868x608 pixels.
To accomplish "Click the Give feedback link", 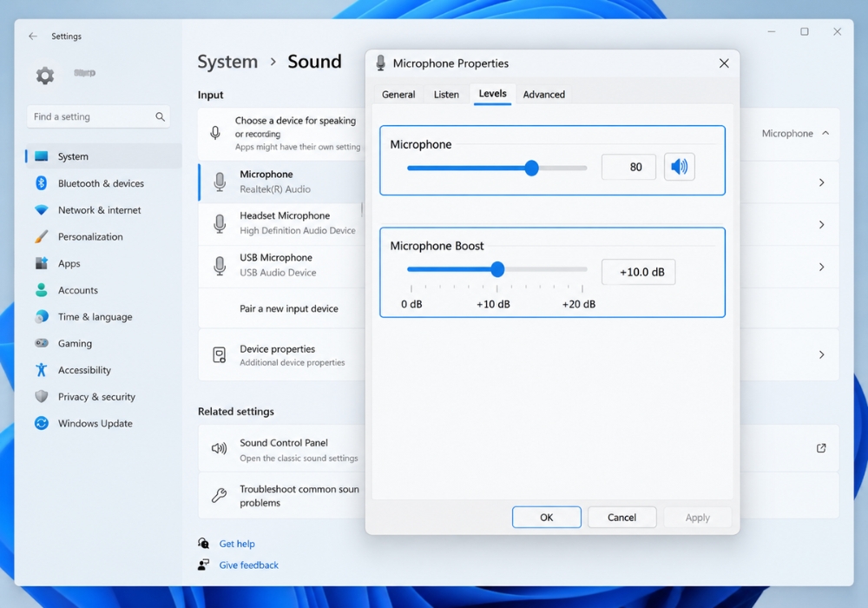I will [248, 565].
